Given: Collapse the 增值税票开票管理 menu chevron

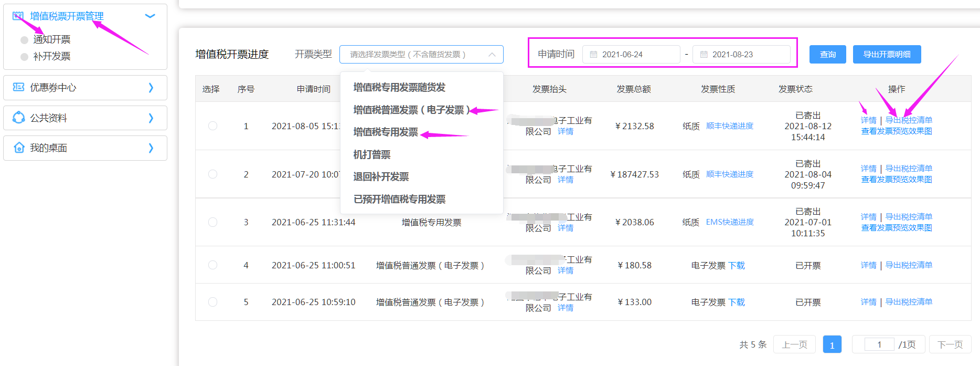Looking at the screenshot, I should [x=150, y=16].
